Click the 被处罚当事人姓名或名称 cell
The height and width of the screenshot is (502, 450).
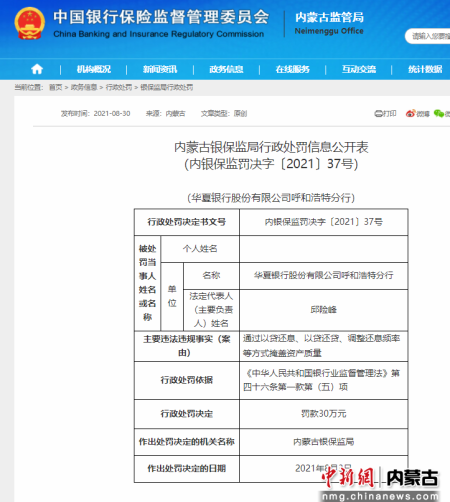147,283
